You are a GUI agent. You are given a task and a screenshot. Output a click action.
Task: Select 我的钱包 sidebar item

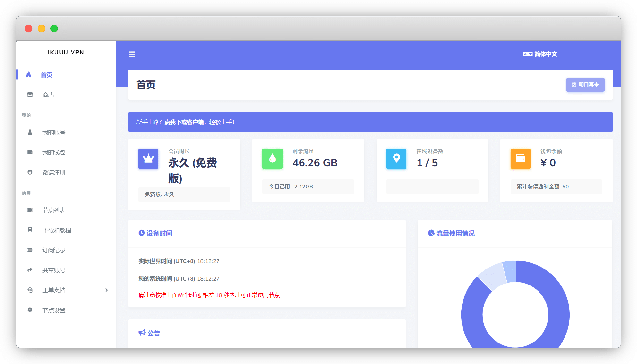(x=54, y=152)
